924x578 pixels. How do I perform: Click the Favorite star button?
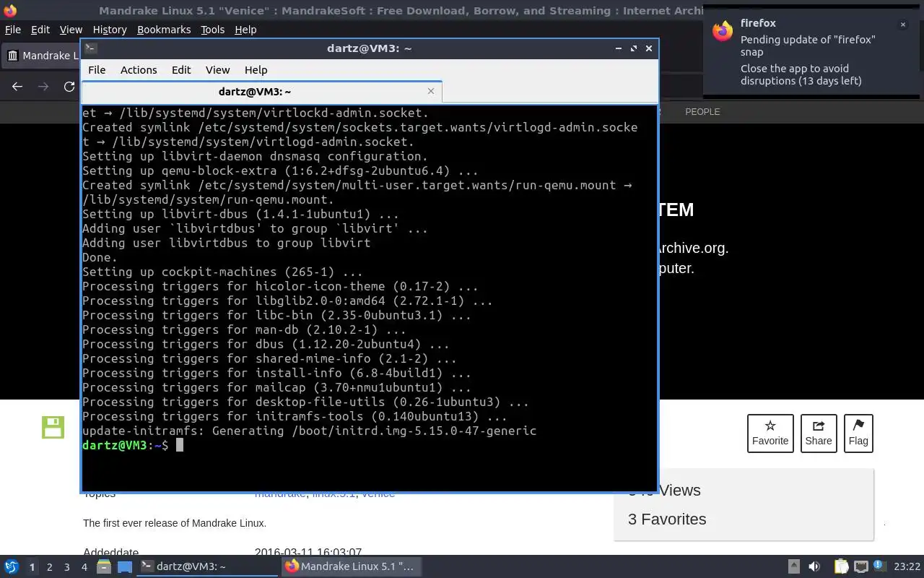(x=770, y=433)
